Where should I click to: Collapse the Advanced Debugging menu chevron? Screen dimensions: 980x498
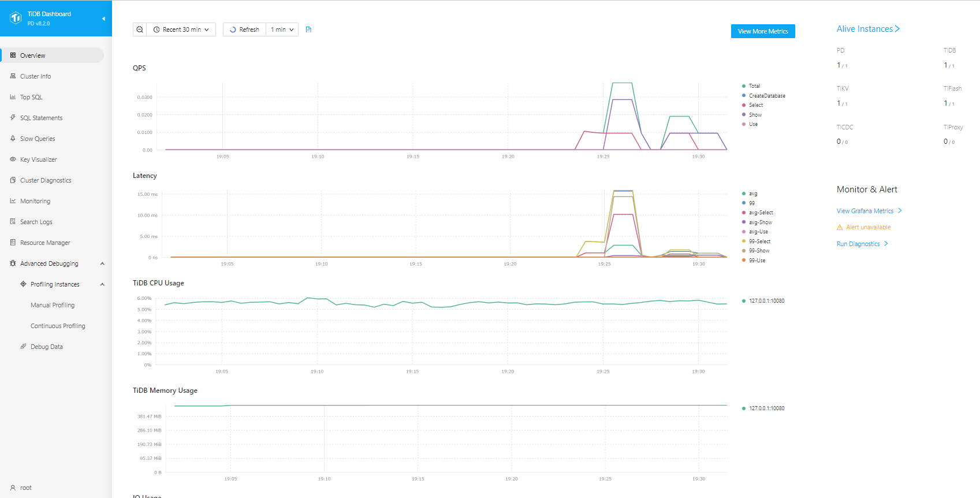[x=102, y=263]
